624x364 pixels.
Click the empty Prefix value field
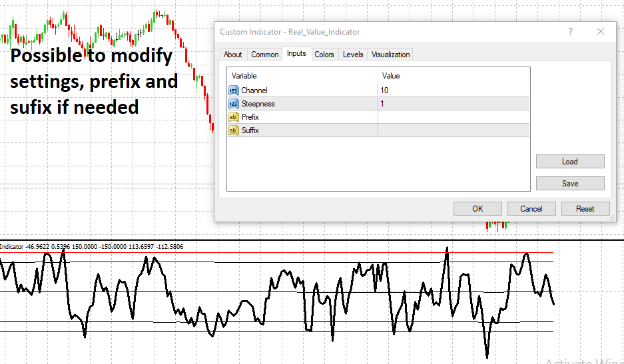(454, 117)
